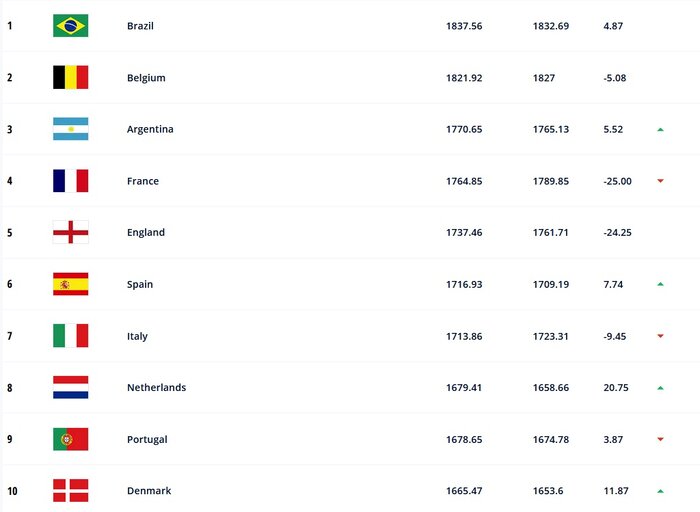Click the red down arrow in Portugal's row

660,440
